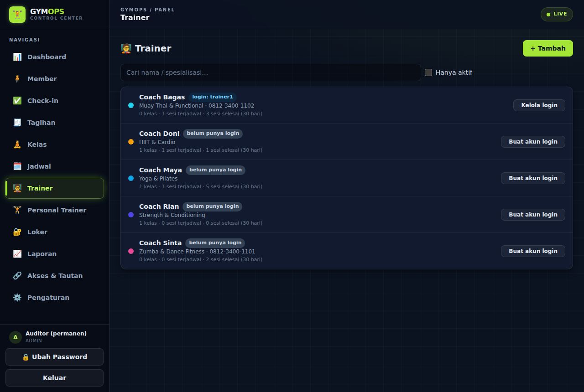This screenshot has height=392, width=584.
Task: Click Coach Maya's blue color dot
Action: coord(131,178)
